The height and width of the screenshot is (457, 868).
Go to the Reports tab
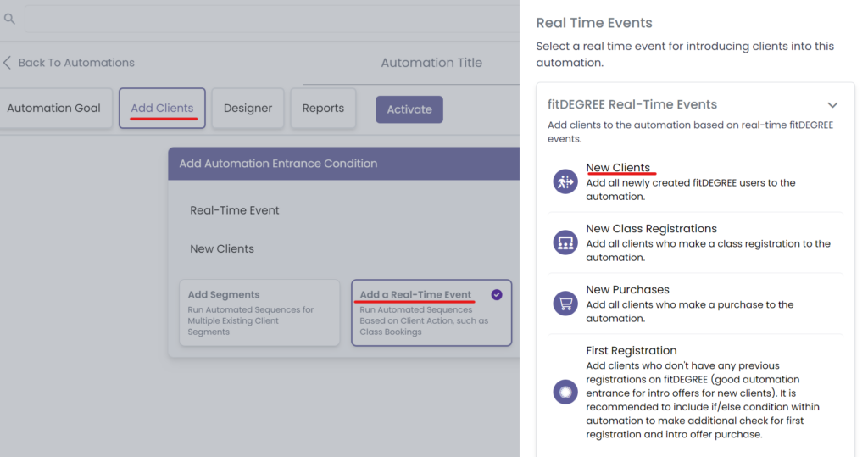point(323,109)
